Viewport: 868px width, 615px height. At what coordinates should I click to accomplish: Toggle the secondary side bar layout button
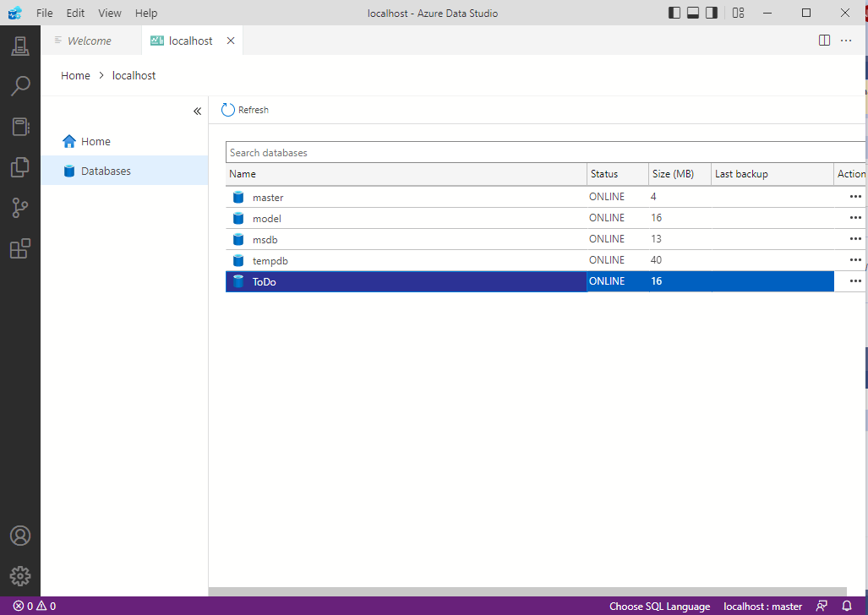click(x=712, y=13)
